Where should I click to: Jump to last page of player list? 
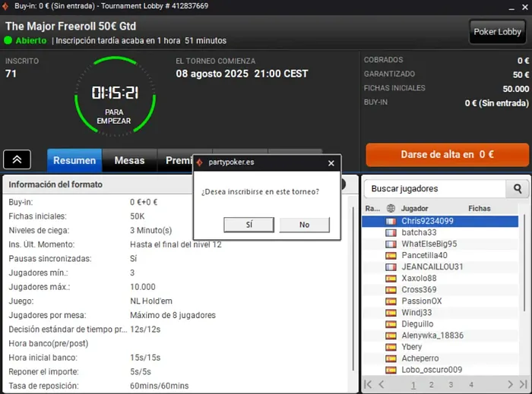point(524,385)
